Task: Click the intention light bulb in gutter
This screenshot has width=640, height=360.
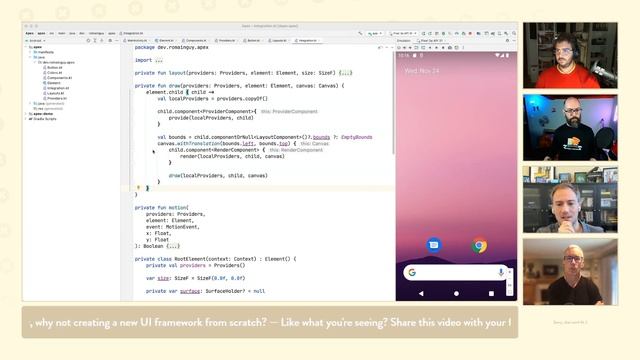Action: [138, 188]
